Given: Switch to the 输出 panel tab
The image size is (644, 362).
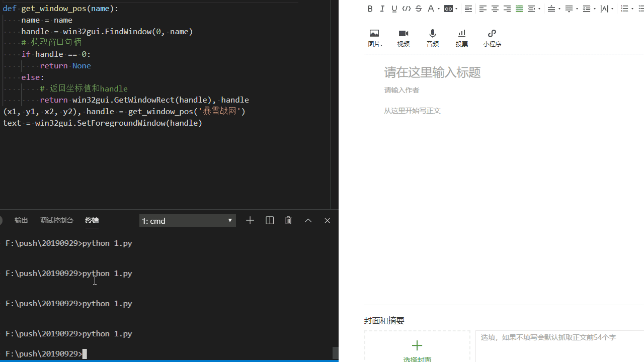Looking at the screenshot, I should point(21,220).
